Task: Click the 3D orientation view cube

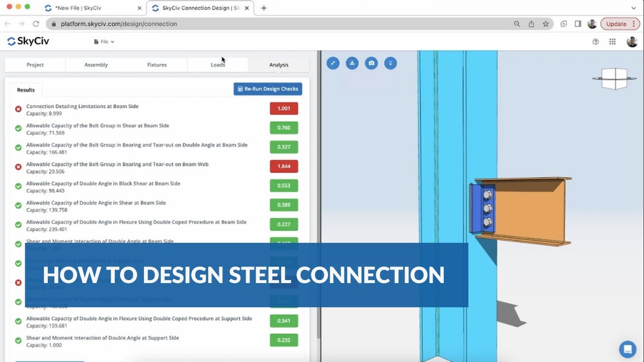Action: pyautogui.click(x=614, y=78)
